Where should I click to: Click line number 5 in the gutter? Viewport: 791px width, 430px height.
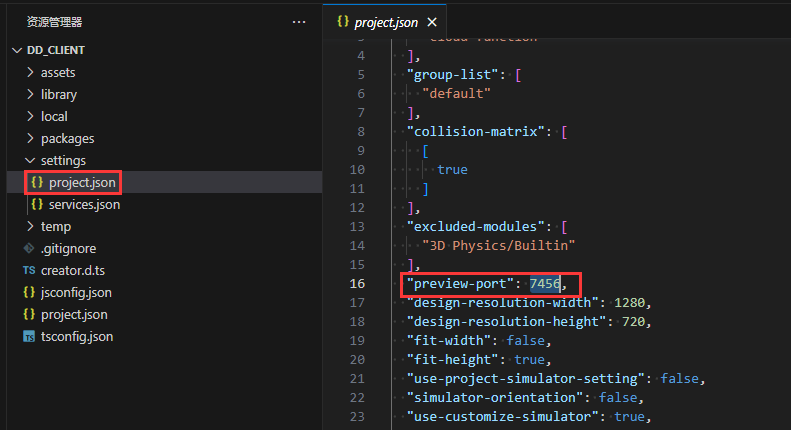point(361,75)
